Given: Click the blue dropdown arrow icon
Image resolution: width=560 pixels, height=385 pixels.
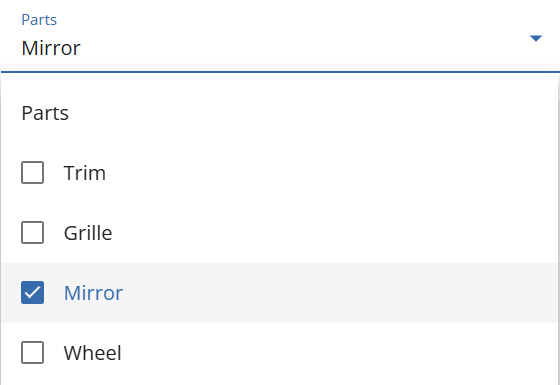Looking at the screenshot, I should (536, 38).
